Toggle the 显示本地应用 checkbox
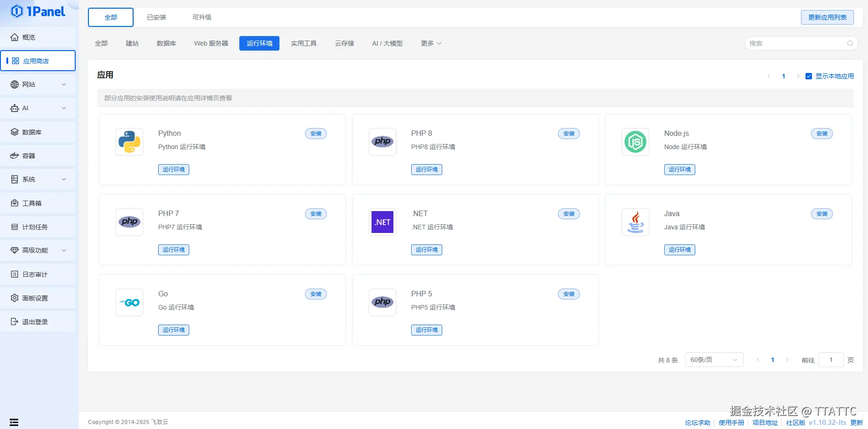 [x=809, y=76]
